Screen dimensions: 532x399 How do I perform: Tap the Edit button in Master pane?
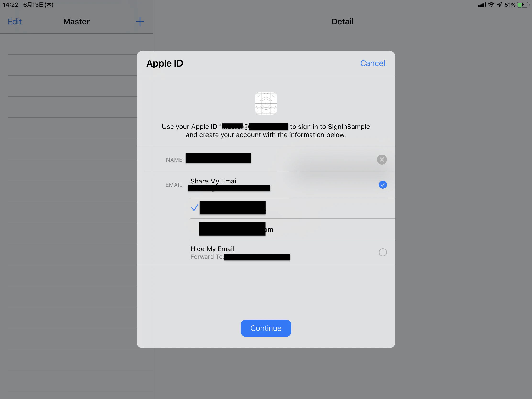tap(15, 22)
